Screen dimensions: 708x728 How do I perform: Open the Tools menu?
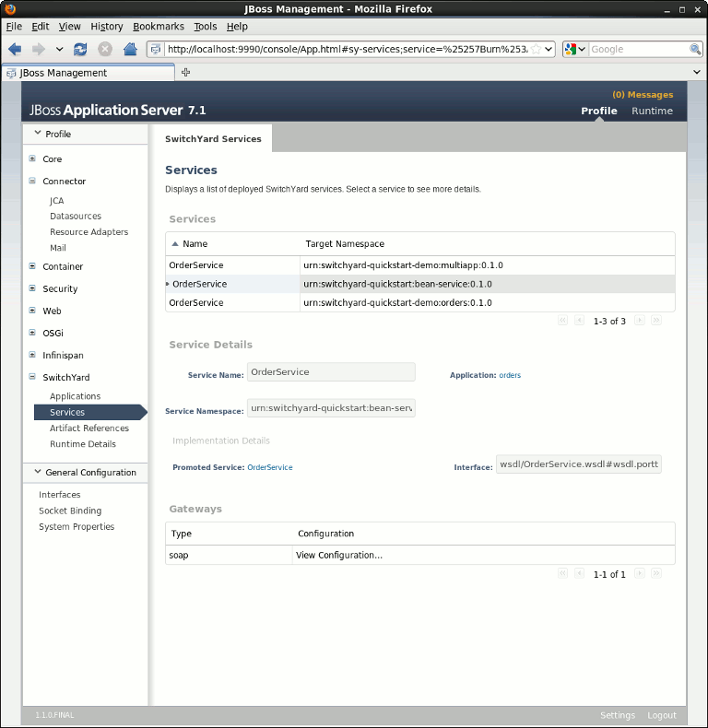[206, 27]
